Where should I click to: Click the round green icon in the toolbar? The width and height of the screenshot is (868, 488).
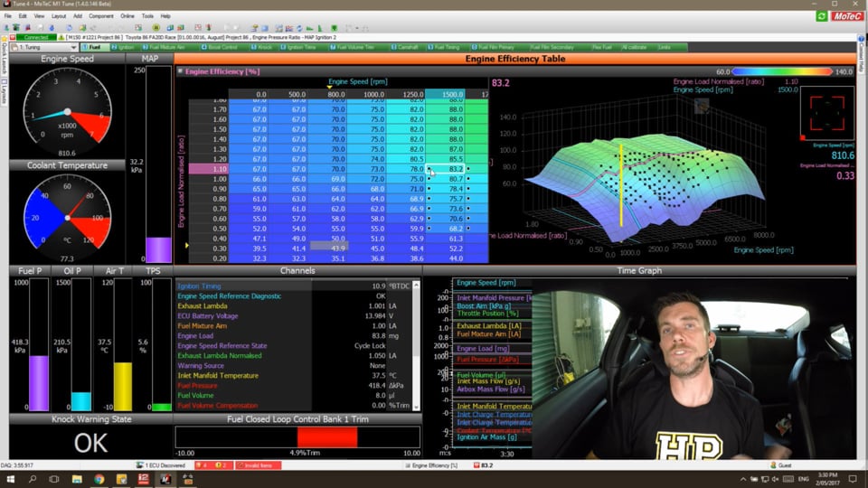[x=156, y=27]
